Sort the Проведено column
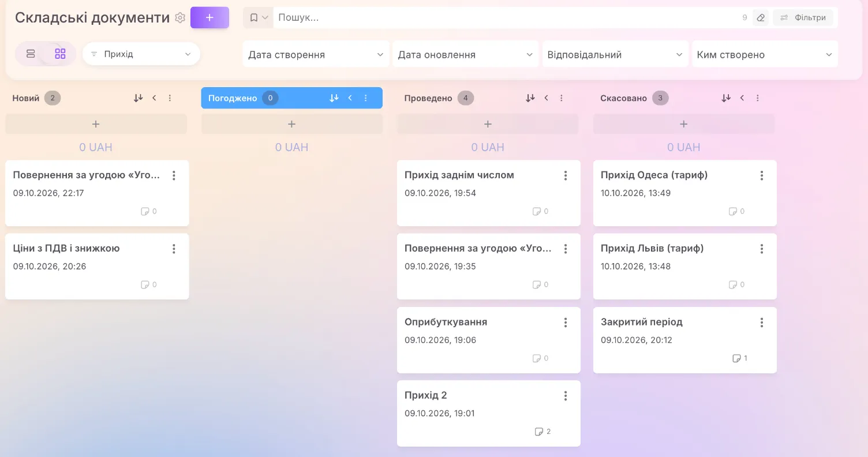 [530, 98]
